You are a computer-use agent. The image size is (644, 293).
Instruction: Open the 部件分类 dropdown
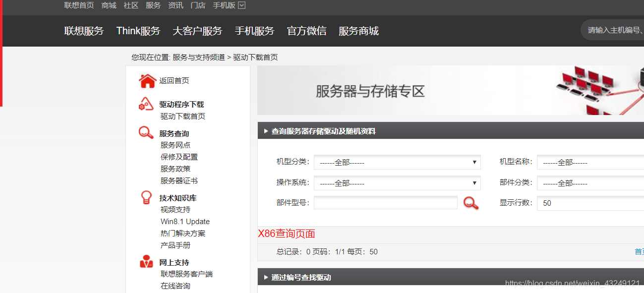590,183
